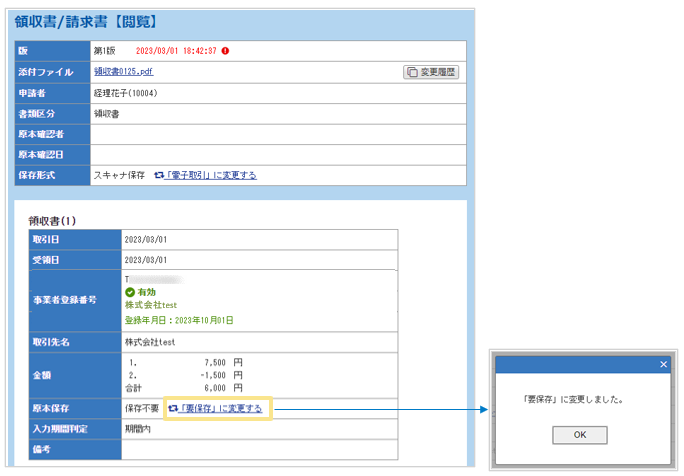Click the swap icon before 「電子取引」に変更する

(x=159, y=175)
